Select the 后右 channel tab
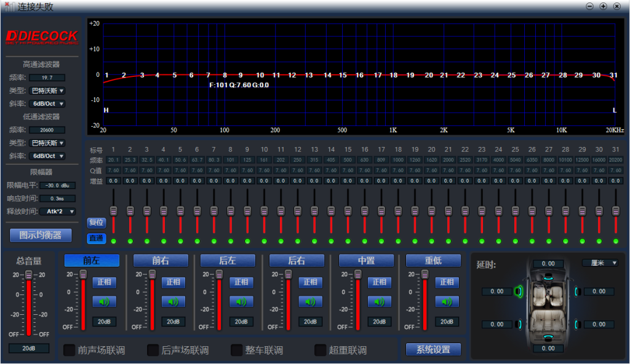 coord(297,260)
